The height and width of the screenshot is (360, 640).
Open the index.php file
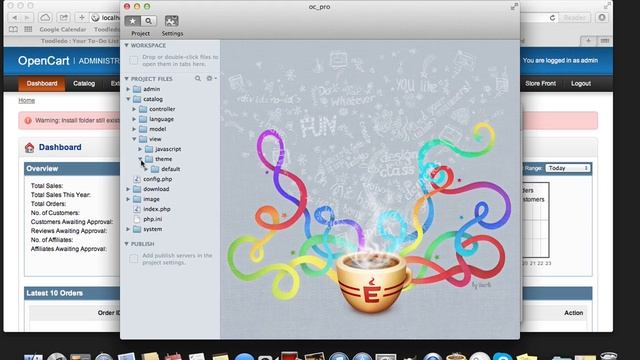tap(157, 209)
